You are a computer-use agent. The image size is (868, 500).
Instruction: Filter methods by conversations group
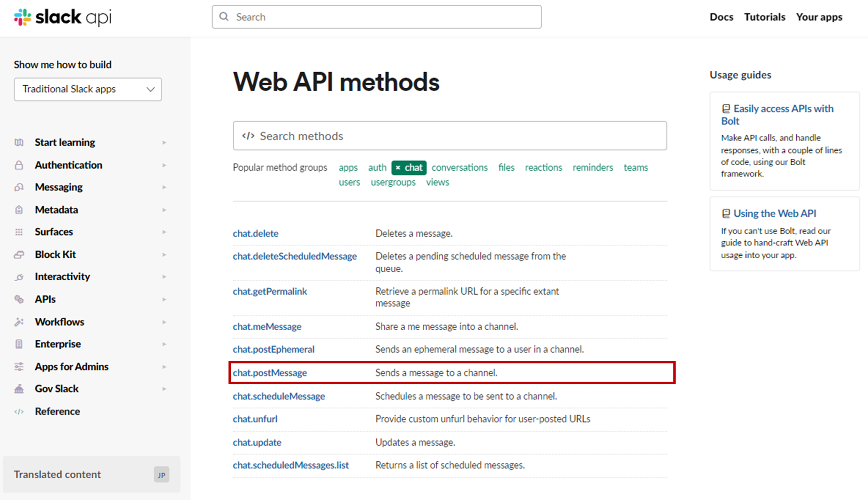(x=459, y=168)
